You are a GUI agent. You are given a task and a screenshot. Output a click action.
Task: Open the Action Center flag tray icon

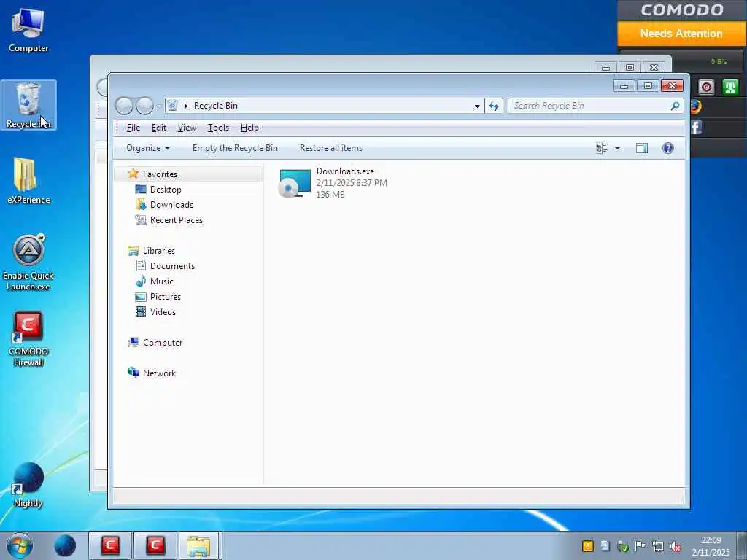[x=640, y=546]
